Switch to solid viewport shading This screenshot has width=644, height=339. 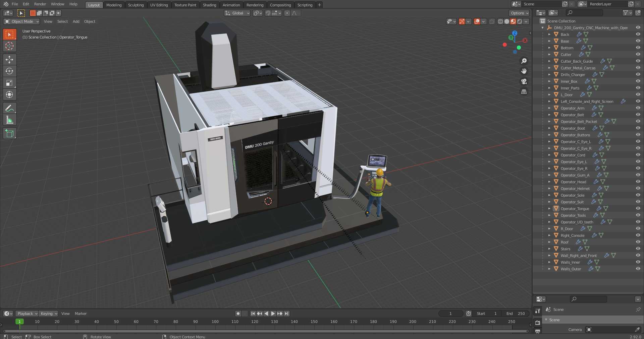coord(507,21)
